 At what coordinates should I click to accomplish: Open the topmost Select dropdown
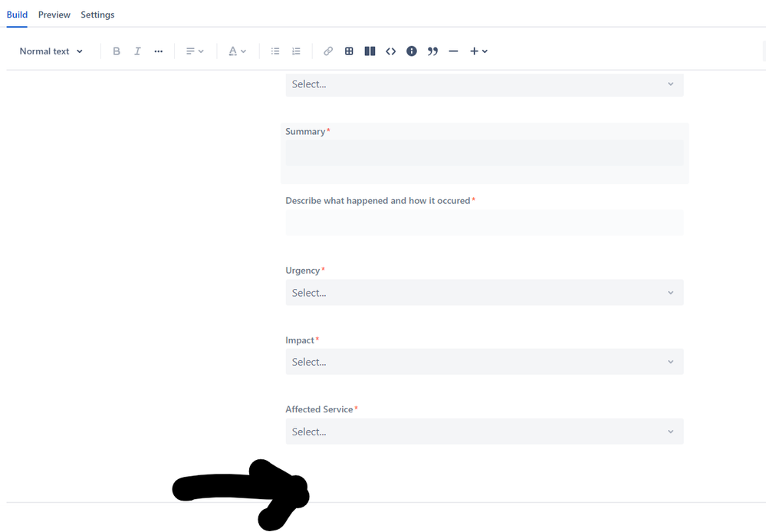[x=485, y=85]
